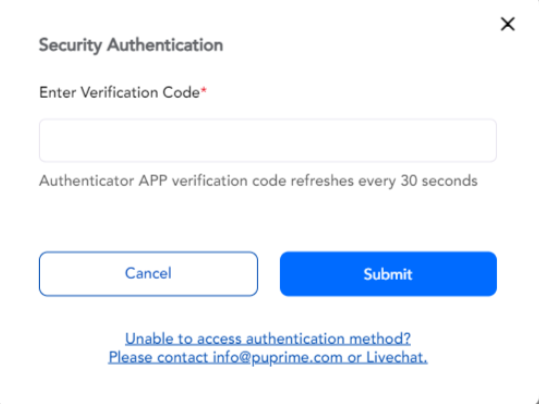Select the 'Authenticator APP' text in the hint
Screen dimensions: 539x405
103,181
